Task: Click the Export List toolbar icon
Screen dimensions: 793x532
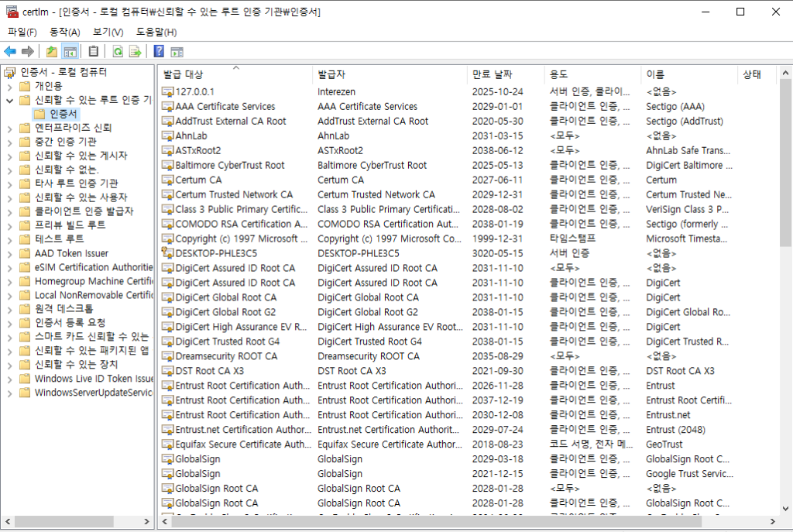Action: coord(135,52)
